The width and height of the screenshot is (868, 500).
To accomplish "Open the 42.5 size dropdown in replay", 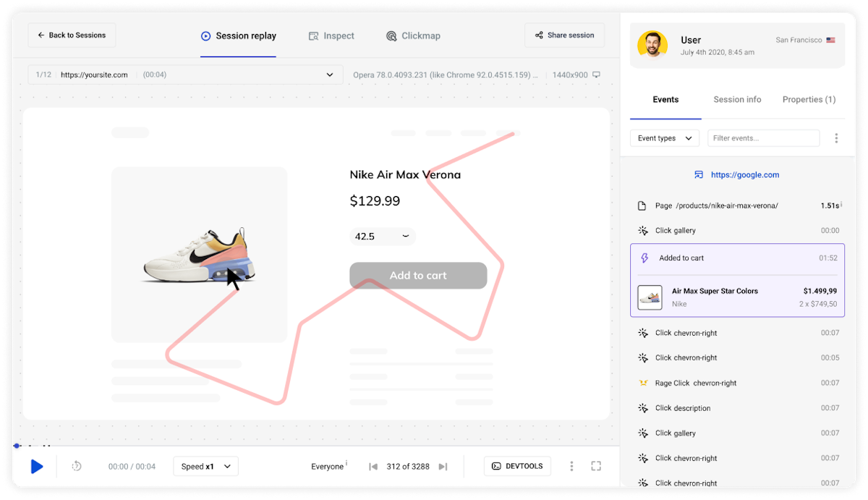I will click(383, 236).
